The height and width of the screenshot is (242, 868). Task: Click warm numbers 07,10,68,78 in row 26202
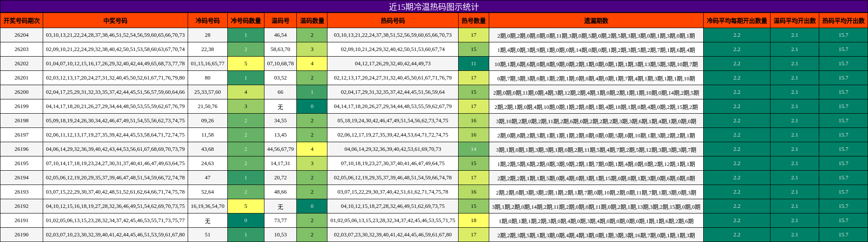point(280,64)
